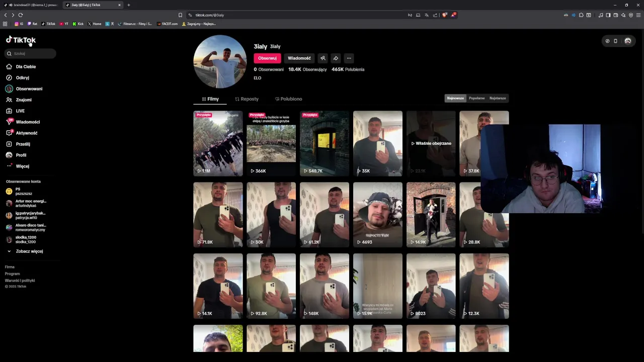Open the video with 8023 views
Viewport: 644px width, 362px height.
tap(431, 286)
